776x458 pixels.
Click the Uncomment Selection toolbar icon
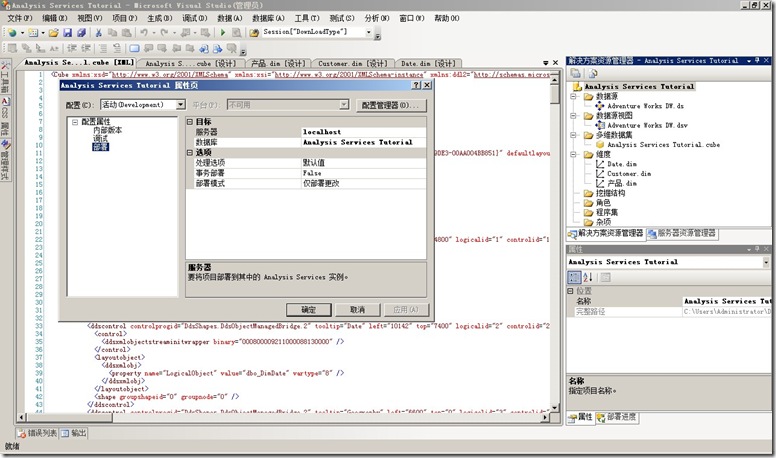[117, 49]
